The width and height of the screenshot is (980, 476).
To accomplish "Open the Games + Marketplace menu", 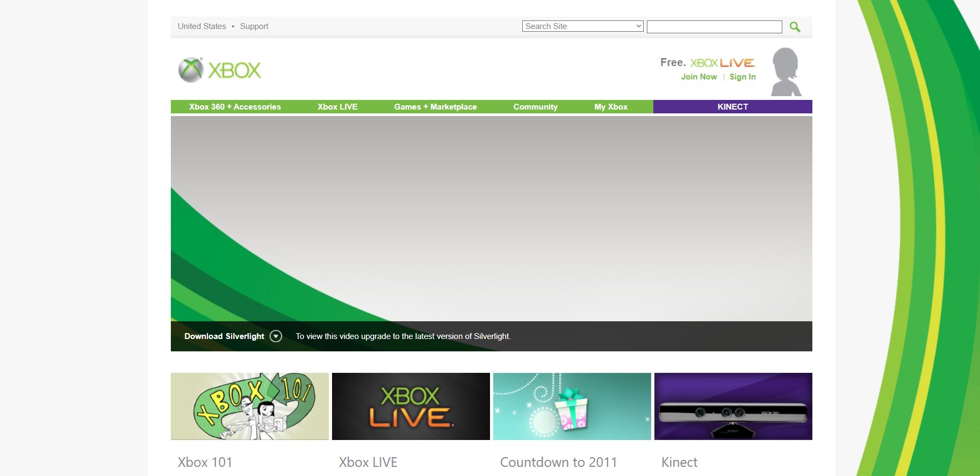I will click(x=435, y=107).
